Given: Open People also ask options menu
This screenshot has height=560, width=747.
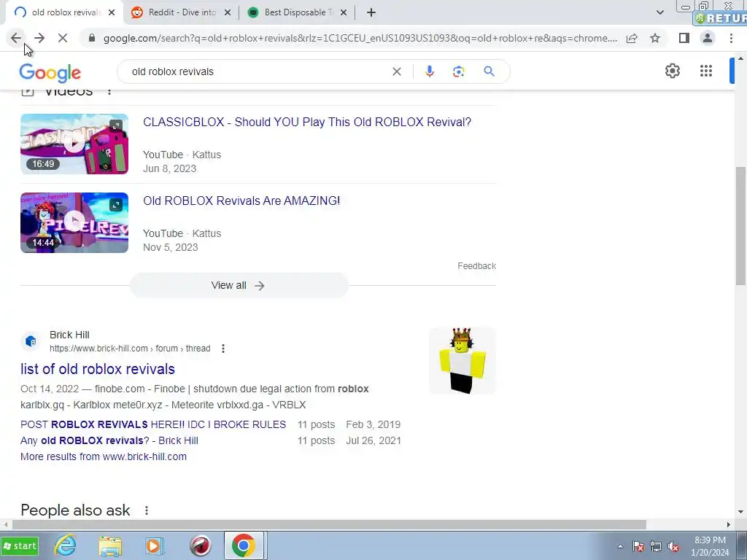Looking at the screenshot, I should point(146,510).
